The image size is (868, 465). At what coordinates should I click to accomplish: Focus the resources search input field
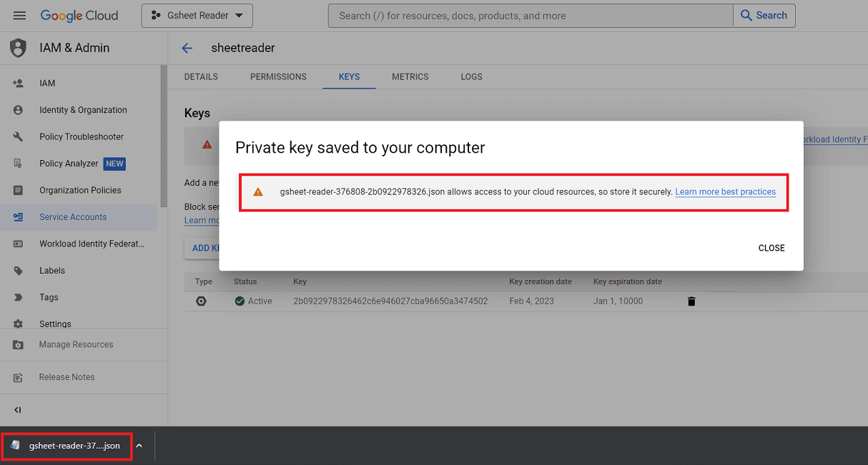click(x=529, y=16)
